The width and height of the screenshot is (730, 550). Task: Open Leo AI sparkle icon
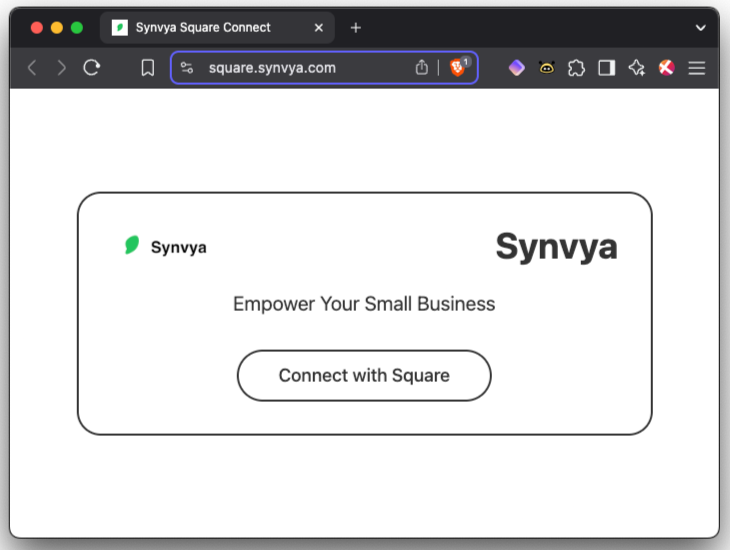[x=636, y=68]
